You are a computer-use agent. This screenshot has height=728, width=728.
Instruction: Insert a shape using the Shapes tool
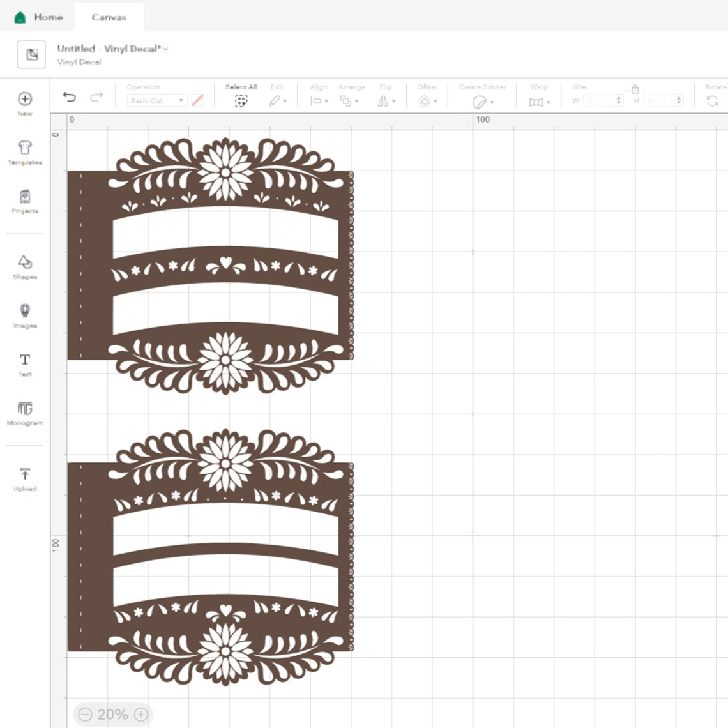[24, 263]
